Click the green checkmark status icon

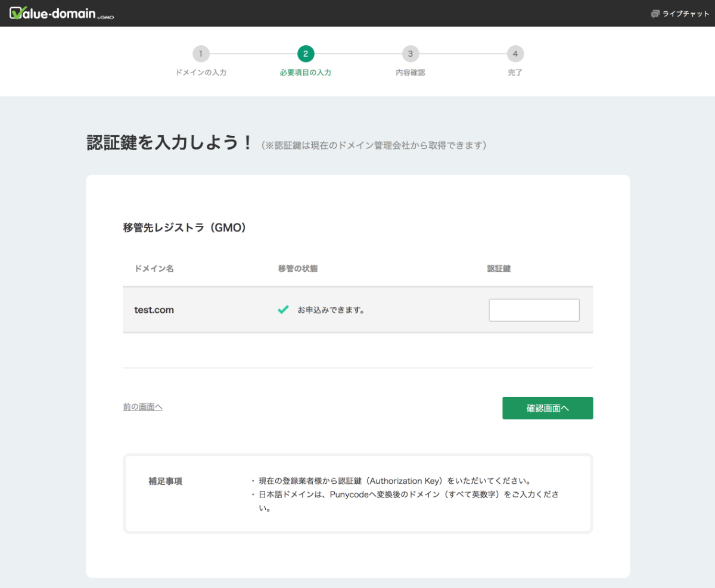(x=284, y=310)
